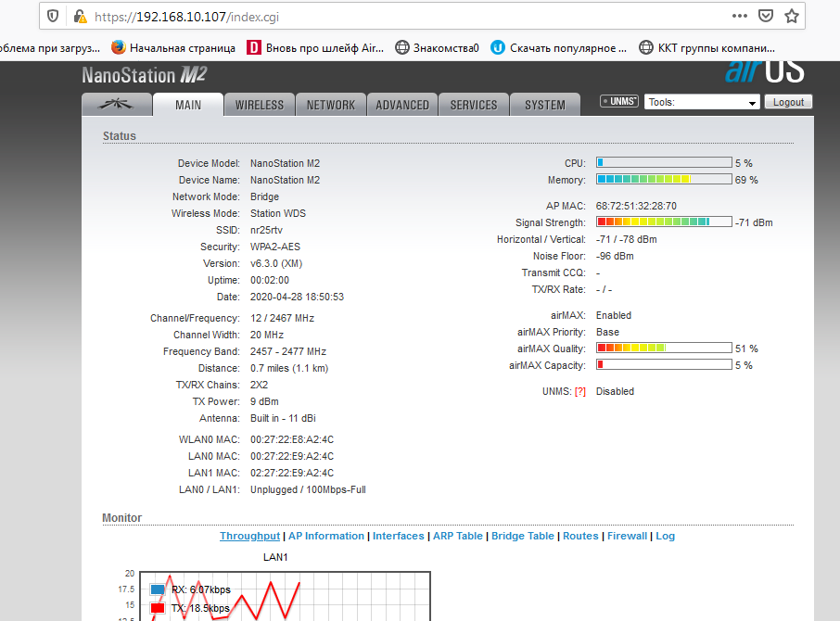Open the ККТ группы компани bookmark
The width and height of the screenshot is (840, 621).
707,48
